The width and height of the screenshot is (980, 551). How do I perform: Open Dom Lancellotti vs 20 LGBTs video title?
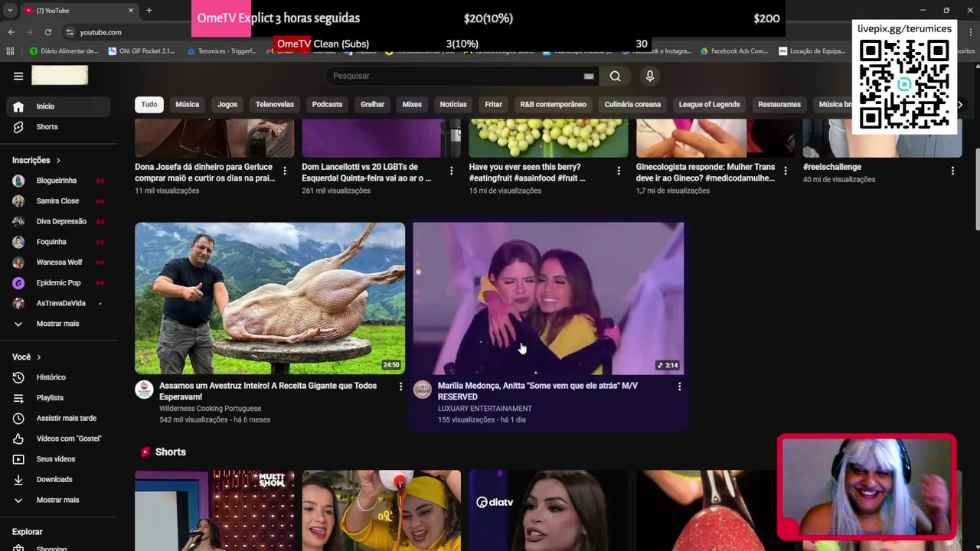click(367, 172)
